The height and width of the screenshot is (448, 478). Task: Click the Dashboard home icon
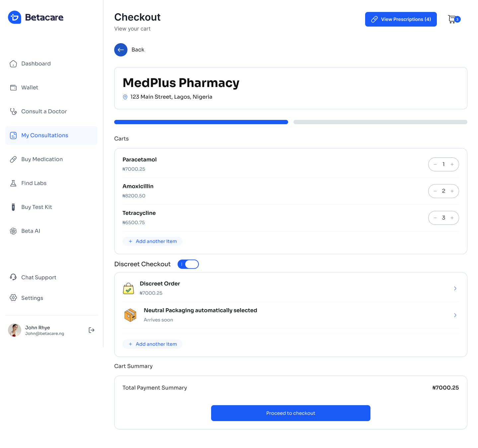click(13, 64)
